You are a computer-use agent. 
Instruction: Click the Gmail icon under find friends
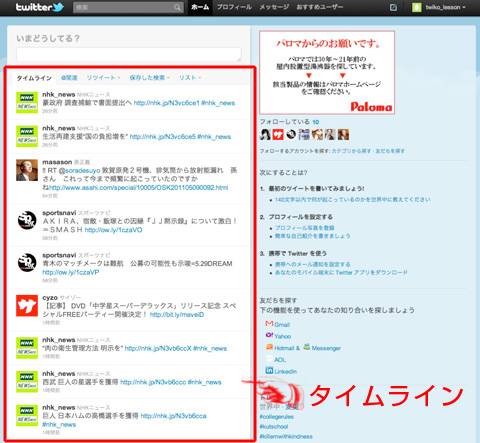(x=269, y=323)
